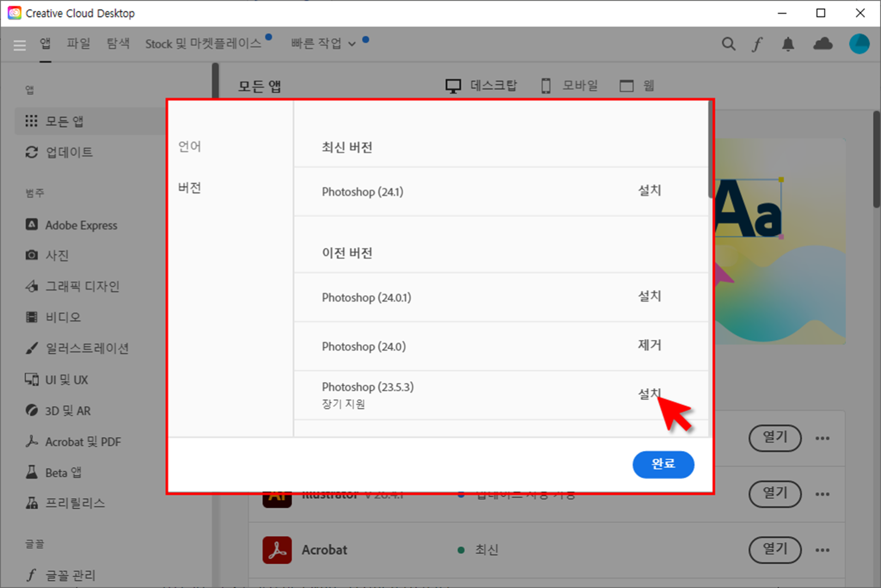Open more options next to Illustrator
The width and height of the screenshot is (881, 588).
822,494
